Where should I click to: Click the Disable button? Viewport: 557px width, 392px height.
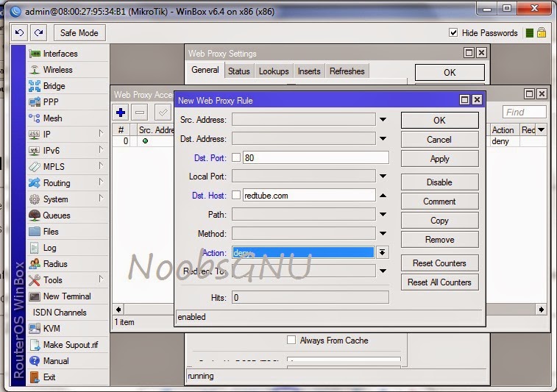coord(439,182)
